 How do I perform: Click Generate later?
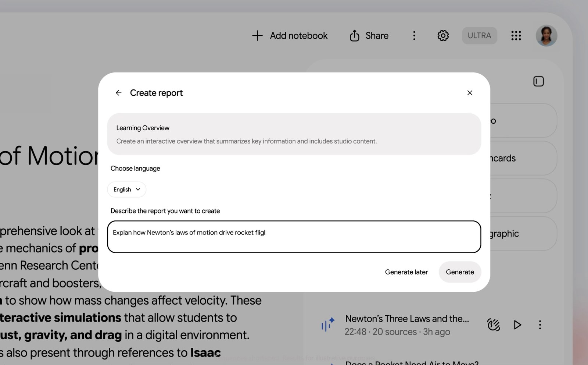(x=406, y=272)
